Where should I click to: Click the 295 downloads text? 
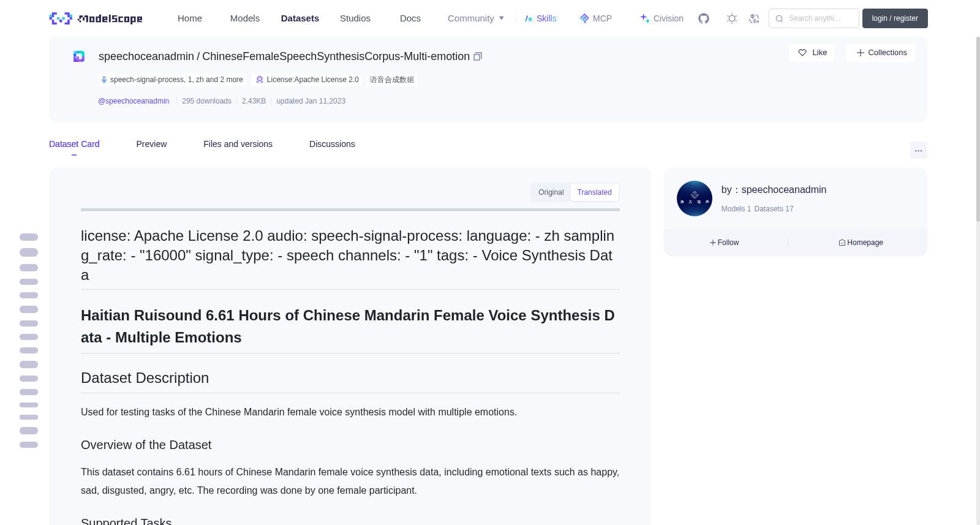click(x=206, y=101)
